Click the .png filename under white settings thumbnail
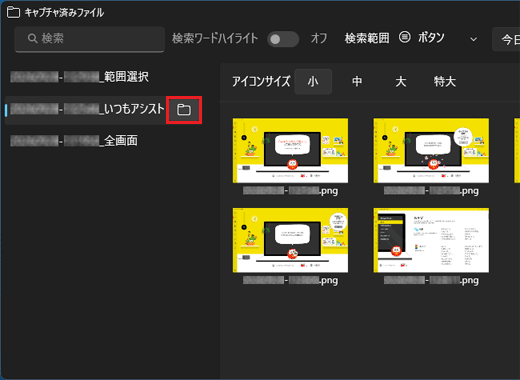520x380 pixels. click(x=431, y=281)
